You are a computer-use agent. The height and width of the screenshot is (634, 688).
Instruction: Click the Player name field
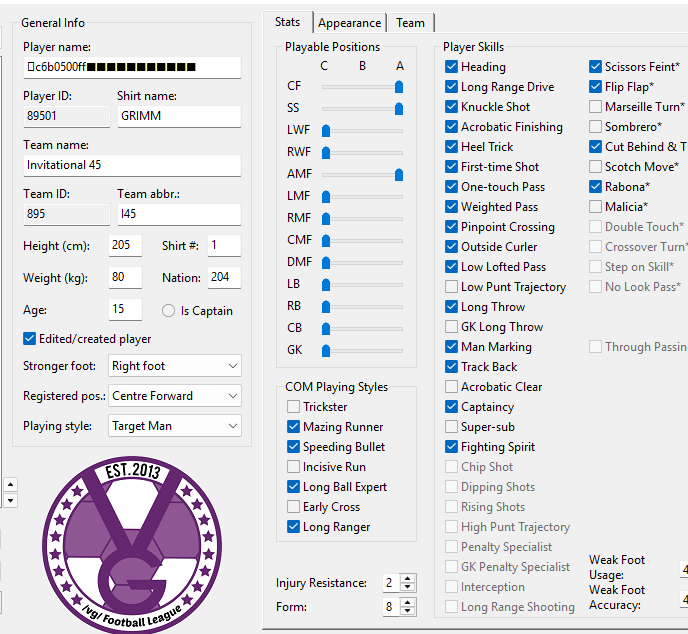132,67
